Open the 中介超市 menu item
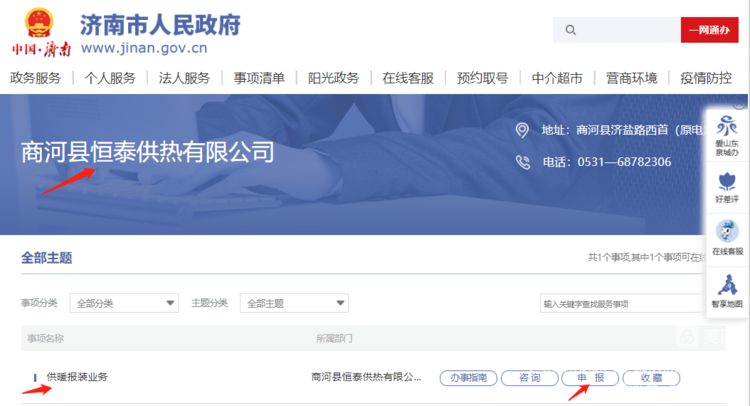The height and width of the screenshot is (406, 750). pyautogui.click(x=557, y=78)
